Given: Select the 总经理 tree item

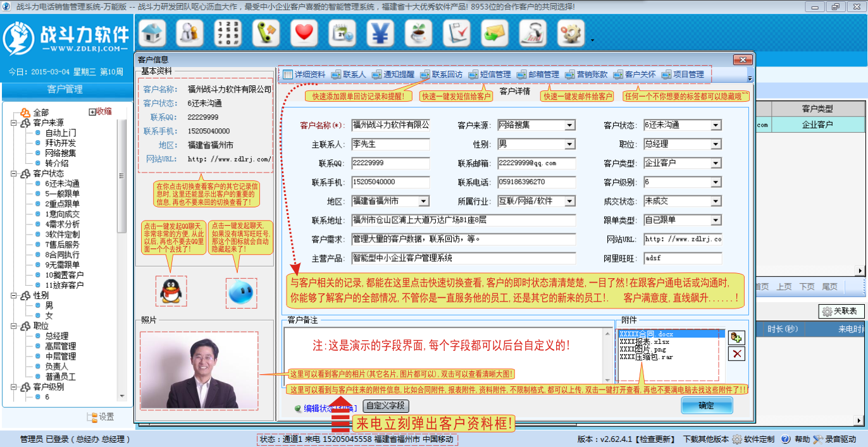Looking at the screenshot, I should (x=56, y=336).
